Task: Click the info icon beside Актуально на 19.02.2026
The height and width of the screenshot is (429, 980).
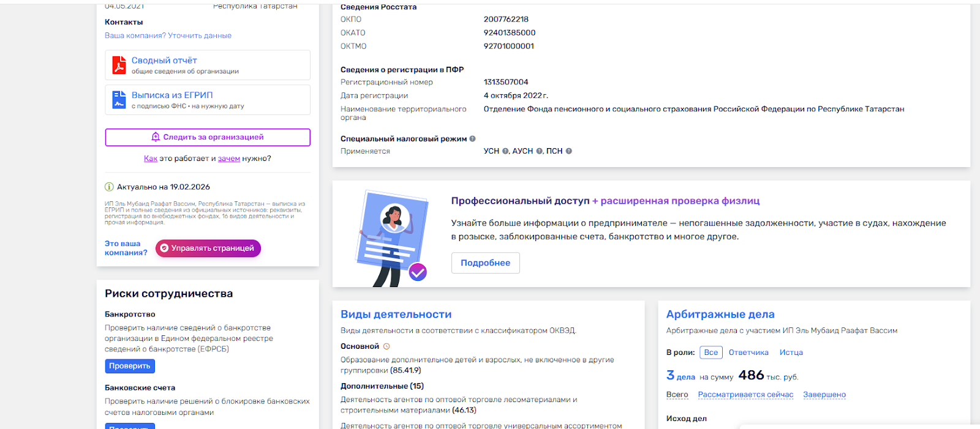Action: 109,187
